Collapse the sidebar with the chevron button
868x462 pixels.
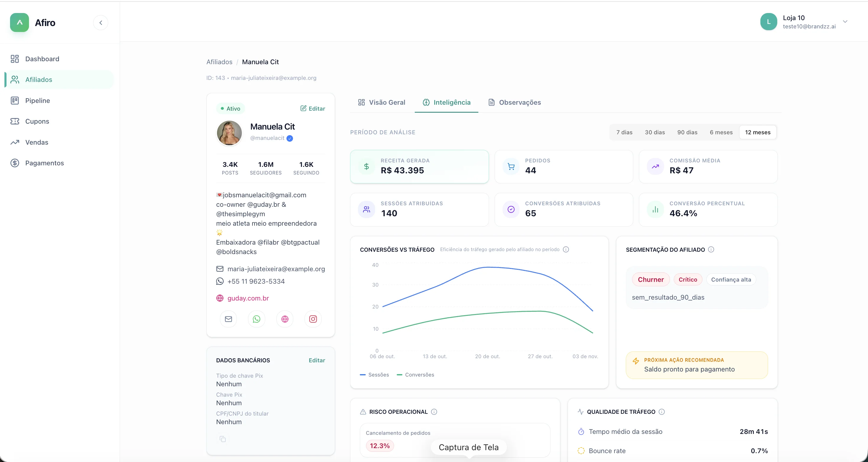coord(101,22)
